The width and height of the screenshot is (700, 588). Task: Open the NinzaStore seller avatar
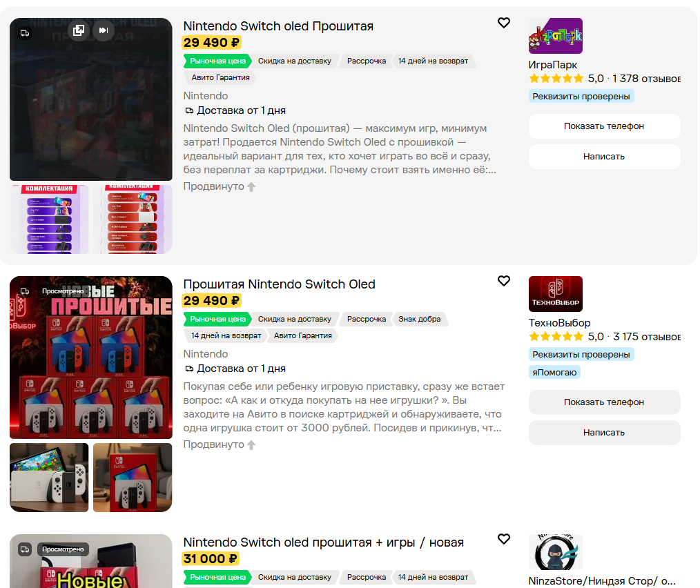tap(555, 552)
